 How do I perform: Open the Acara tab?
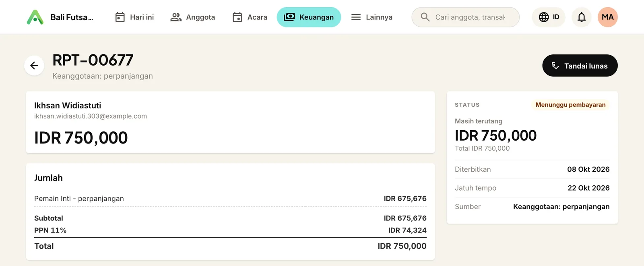(x=250, y=17)
